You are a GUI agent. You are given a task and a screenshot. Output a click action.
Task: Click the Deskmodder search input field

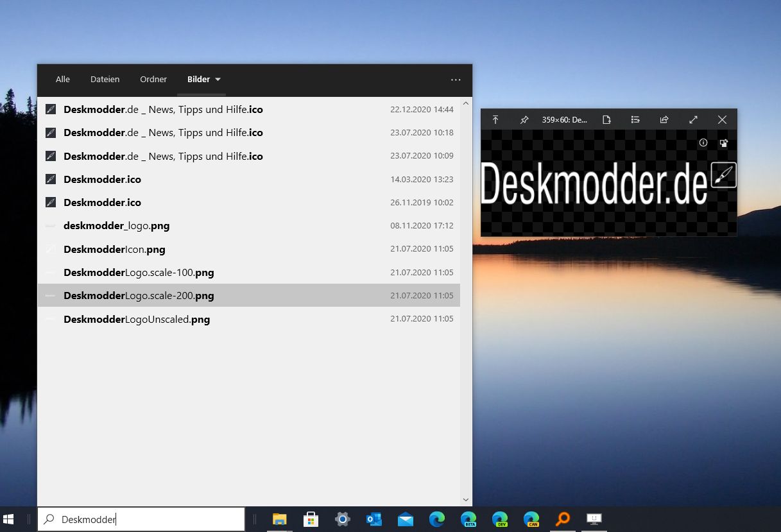click(x=141, y=520)
